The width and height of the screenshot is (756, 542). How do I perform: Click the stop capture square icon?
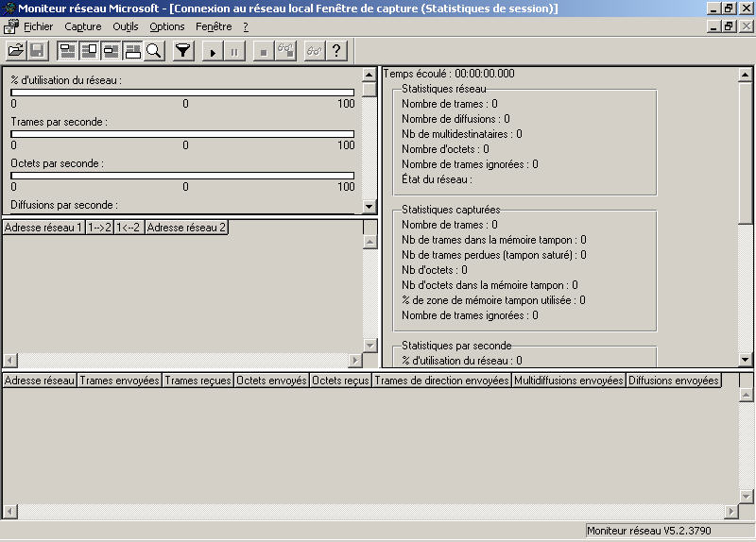click(x=264, y=51)
